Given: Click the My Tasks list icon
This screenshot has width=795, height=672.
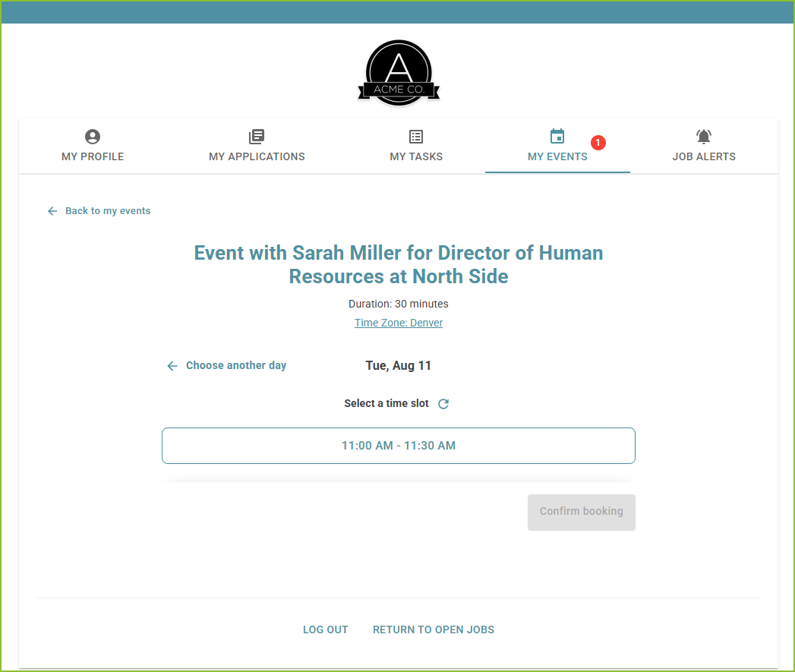Looking at the screenshot, I should click(416, 137).
